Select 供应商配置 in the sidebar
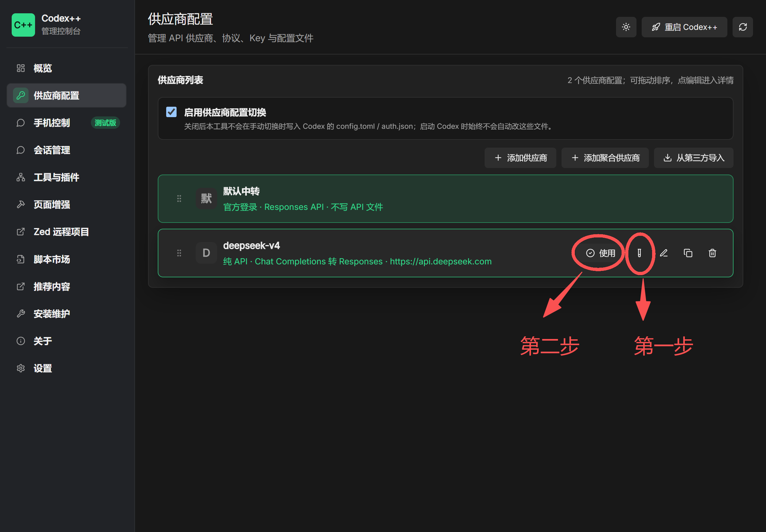 tap(66, 96)
